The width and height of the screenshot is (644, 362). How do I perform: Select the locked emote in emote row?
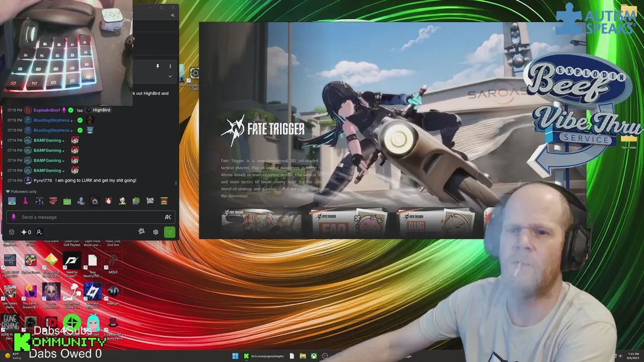[x=95, y=201]
